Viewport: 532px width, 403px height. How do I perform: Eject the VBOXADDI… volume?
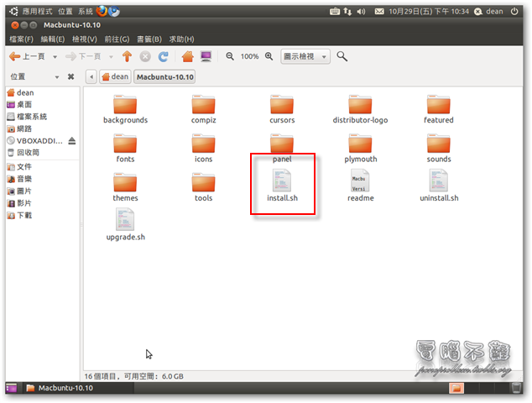[x=71, y=140]
